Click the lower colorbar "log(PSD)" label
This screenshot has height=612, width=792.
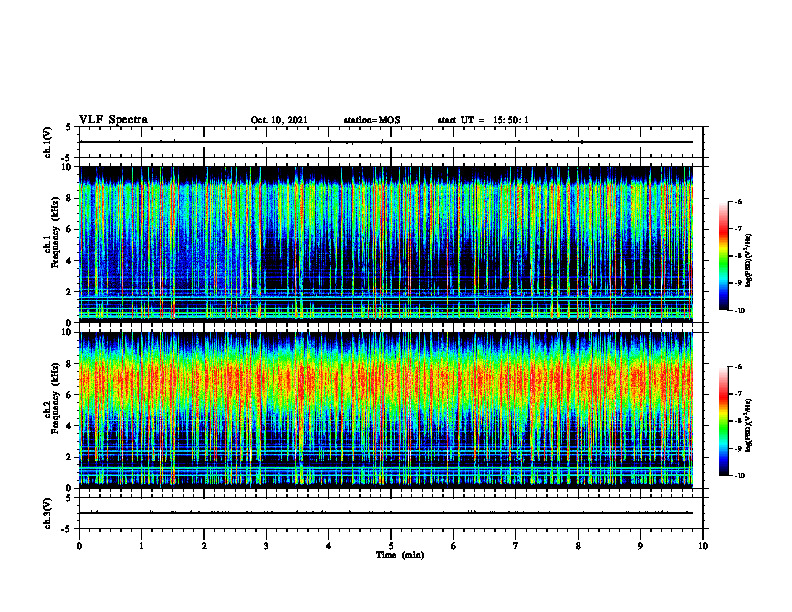(749, 425)
